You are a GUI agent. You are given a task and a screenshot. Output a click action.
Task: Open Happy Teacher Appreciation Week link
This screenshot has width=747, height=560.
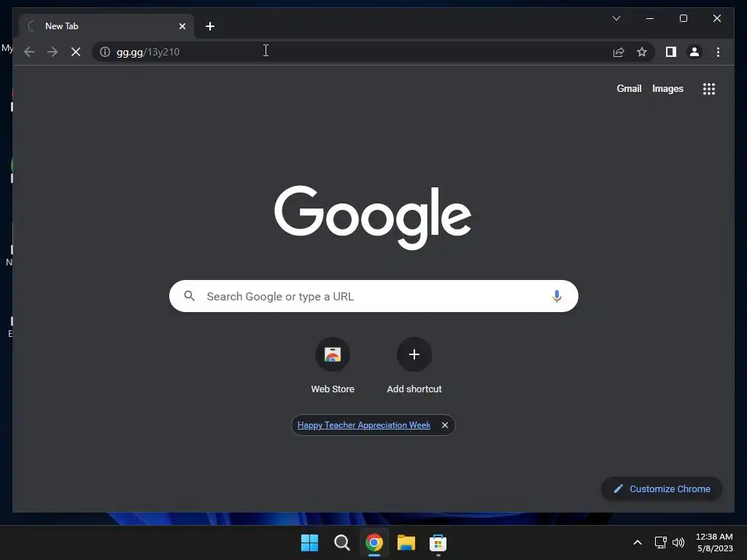(364, 425)
